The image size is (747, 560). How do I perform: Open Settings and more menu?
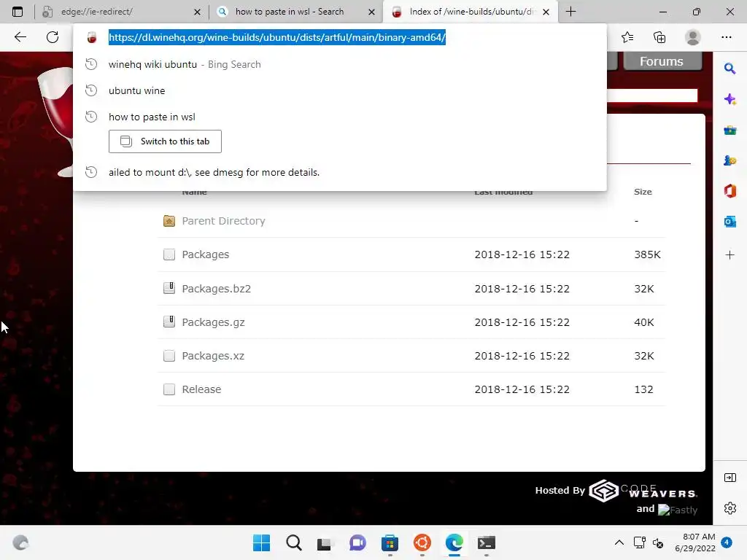pos(726,37)
